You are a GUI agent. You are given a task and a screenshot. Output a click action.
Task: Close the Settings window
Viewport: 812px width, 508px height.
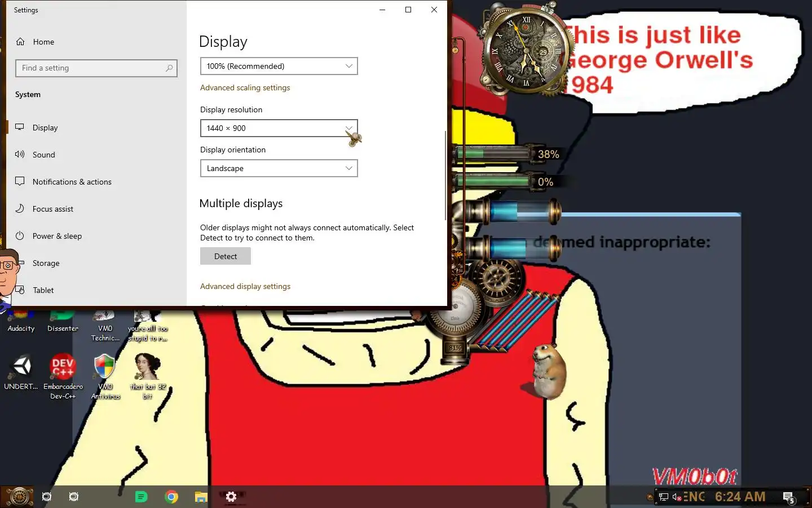point(434,10)
